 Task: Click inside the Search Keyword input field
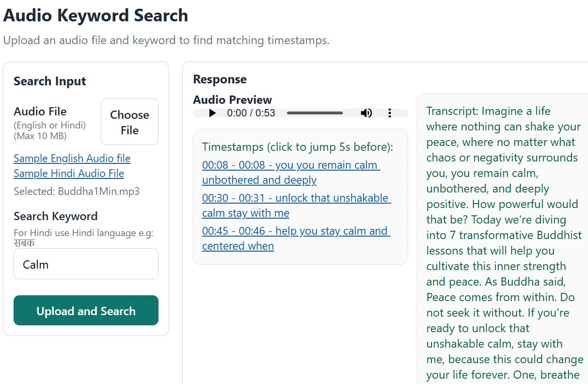(86, 264)
